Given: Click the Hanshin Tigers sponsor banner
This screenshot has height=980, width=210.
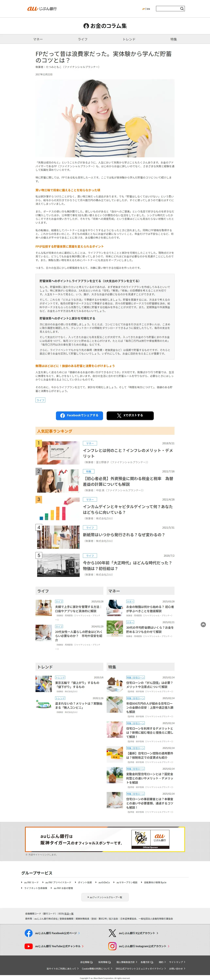Looking at the screenshot, I should [x=105, y=839].
